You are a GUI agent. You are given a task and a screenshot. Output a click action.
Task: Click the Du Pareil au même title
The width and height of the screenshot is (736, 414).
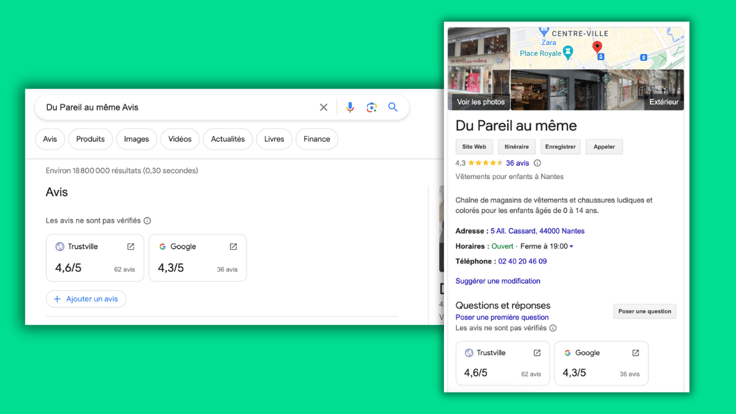(x=516, y=126)
